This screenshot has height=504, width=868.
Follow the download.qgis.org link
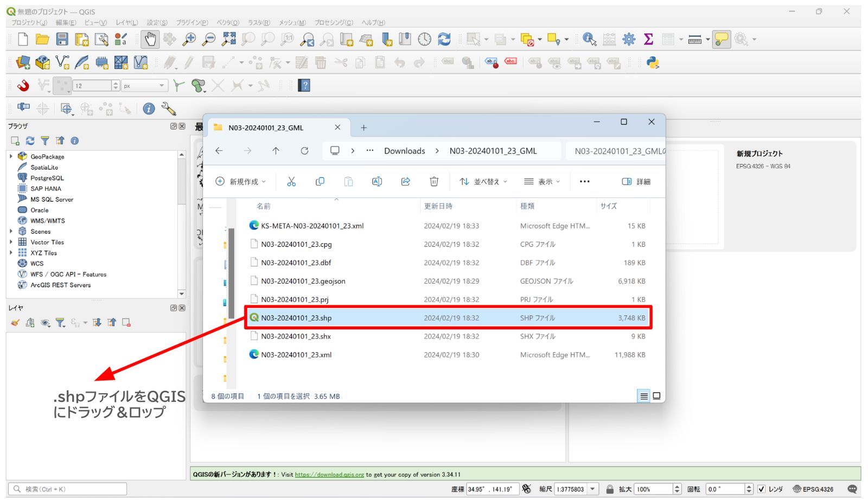[329, 475]
